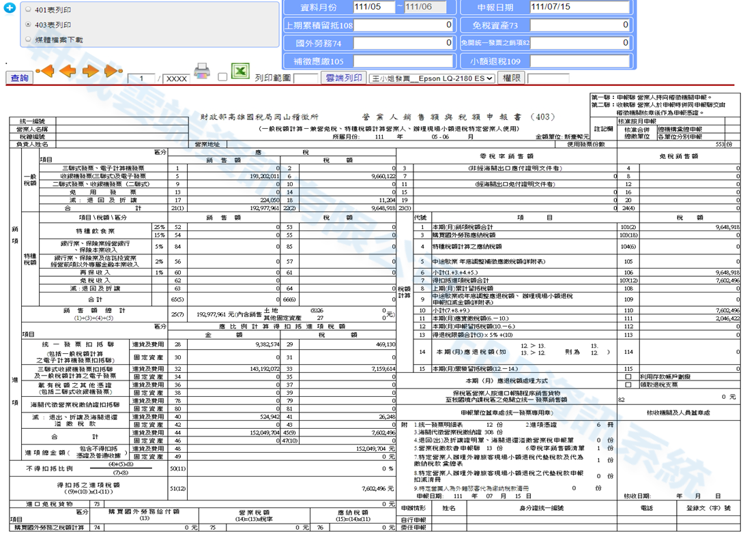
Task: Jump to the last page arrow
Action: tap(113, 72)
